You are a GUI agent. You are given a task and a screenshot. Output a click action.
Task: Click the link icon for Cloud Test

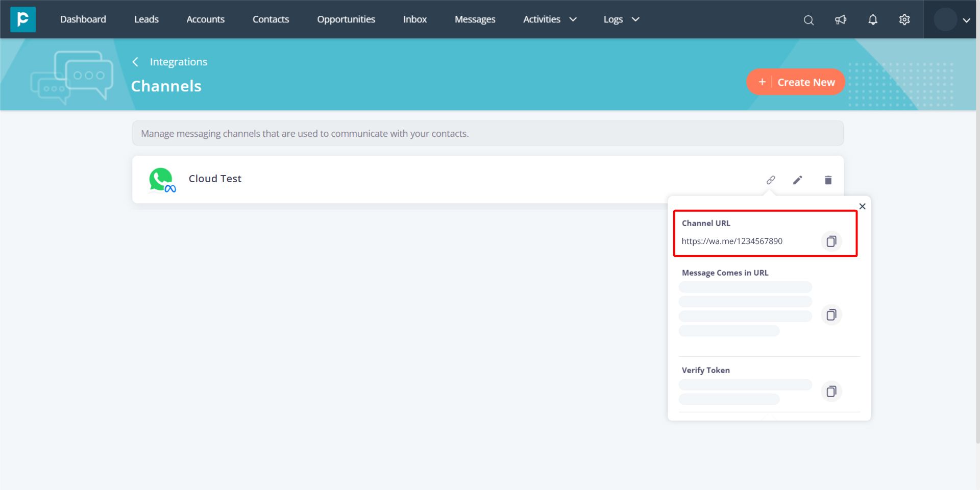tap(771, 180)
